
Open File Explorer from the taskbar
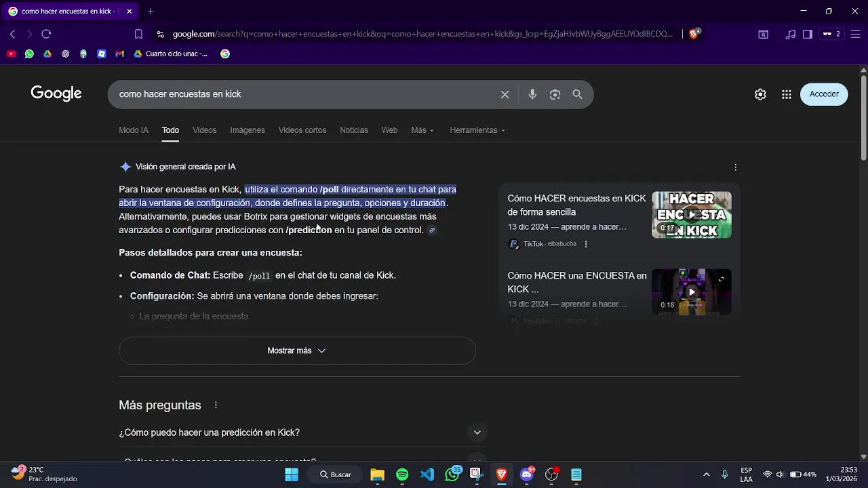point(377,474)
